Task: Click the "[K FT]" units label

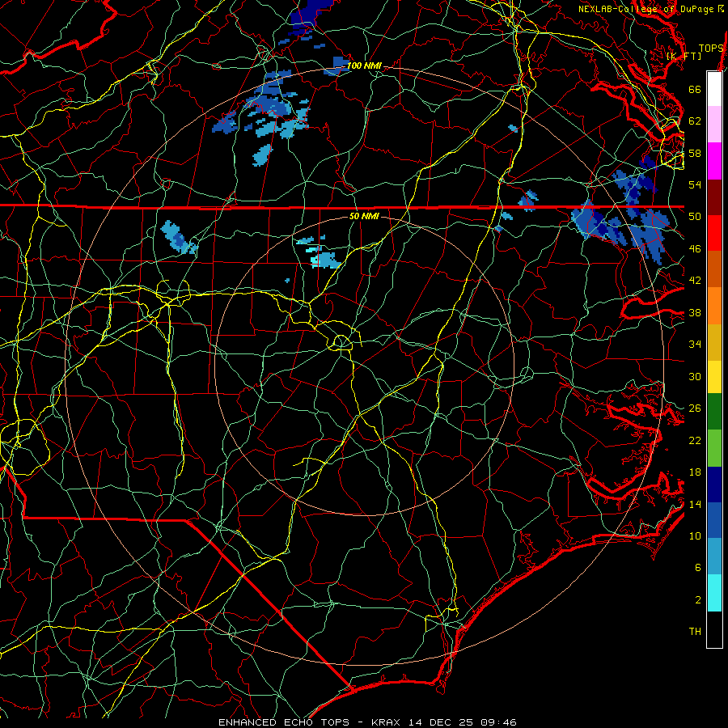Action: coord(684,56)
